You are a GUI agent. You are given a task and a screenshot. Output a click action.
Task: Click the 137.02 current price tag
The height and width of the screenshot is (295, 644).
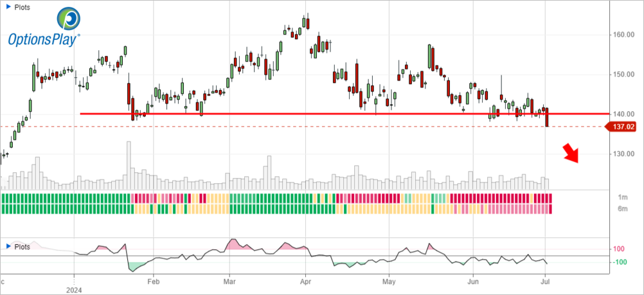(x=621, y=127)
